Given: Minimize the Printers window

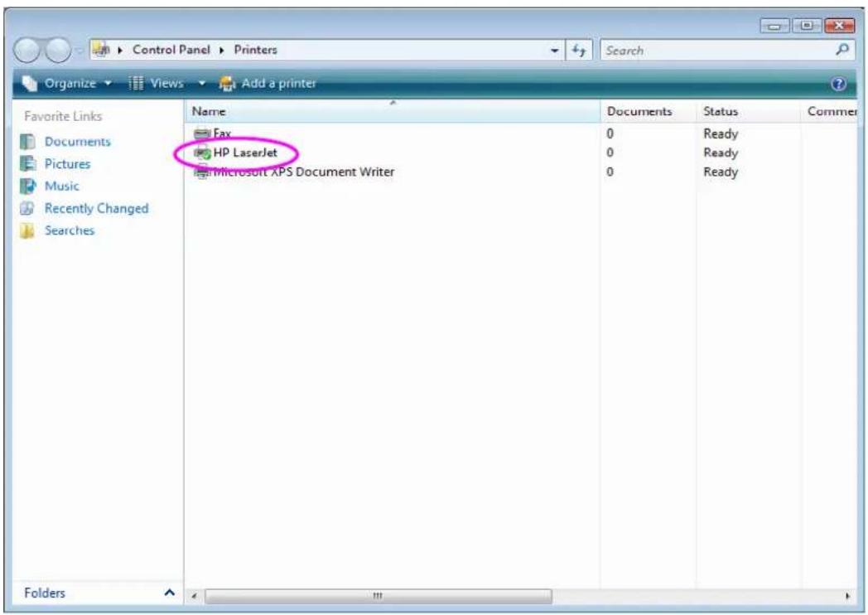Looking at the screenshot, I should tap(774, 26).
